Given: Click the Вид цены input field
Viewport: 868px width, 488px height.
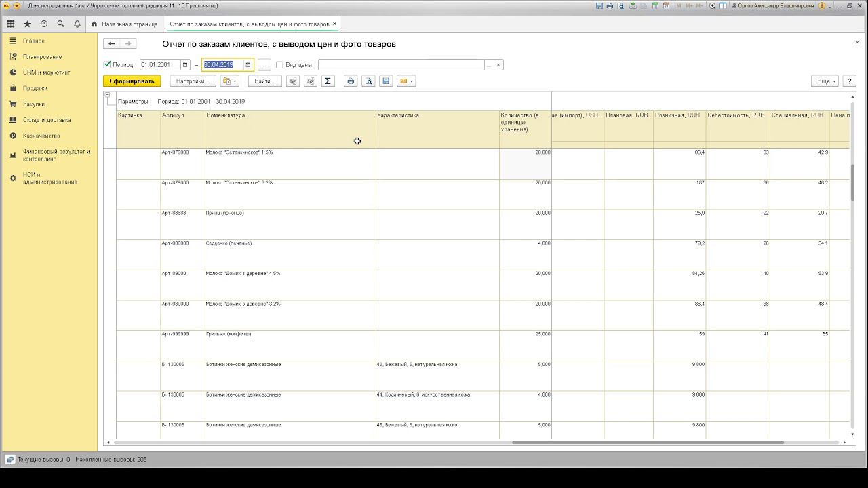Looking at the screenshot, I should pyautogui.click(x=401, y=65).
